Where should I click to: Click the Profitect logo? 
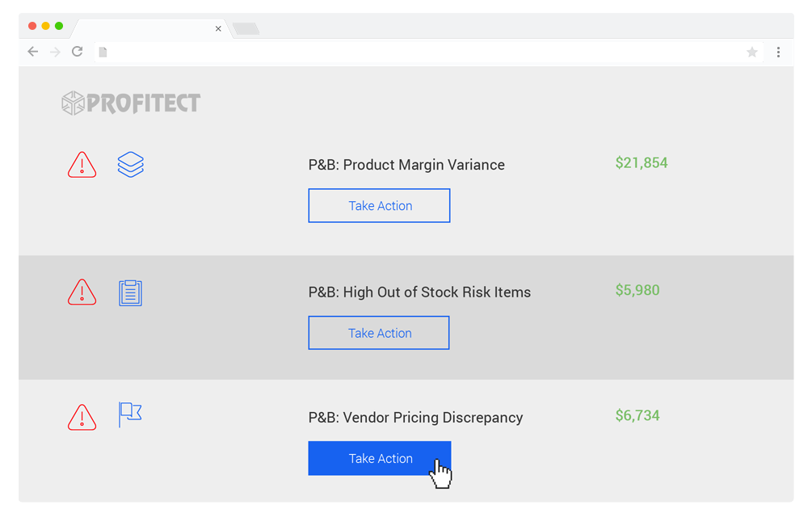(x=131, y=103)
